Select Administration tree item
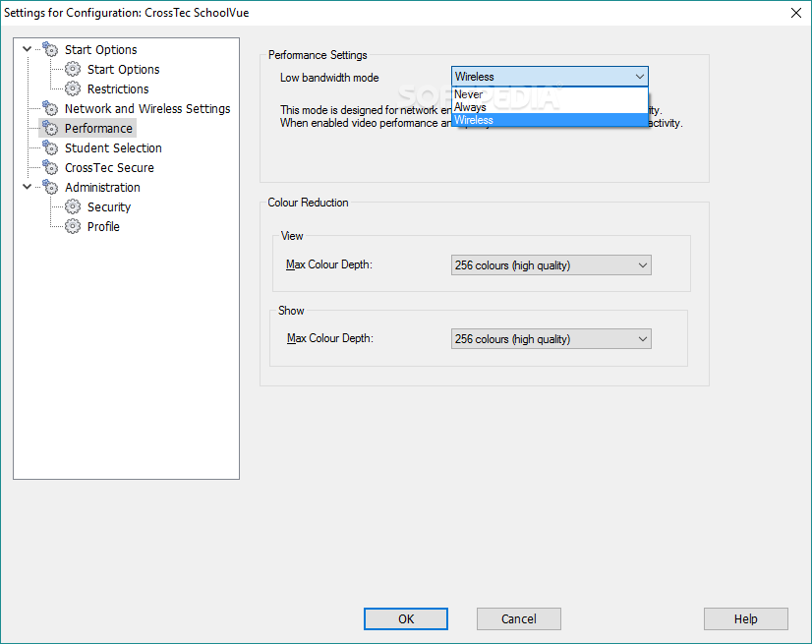Image resolution: width=812 pixels, height=644 pixels. (102, 188)
